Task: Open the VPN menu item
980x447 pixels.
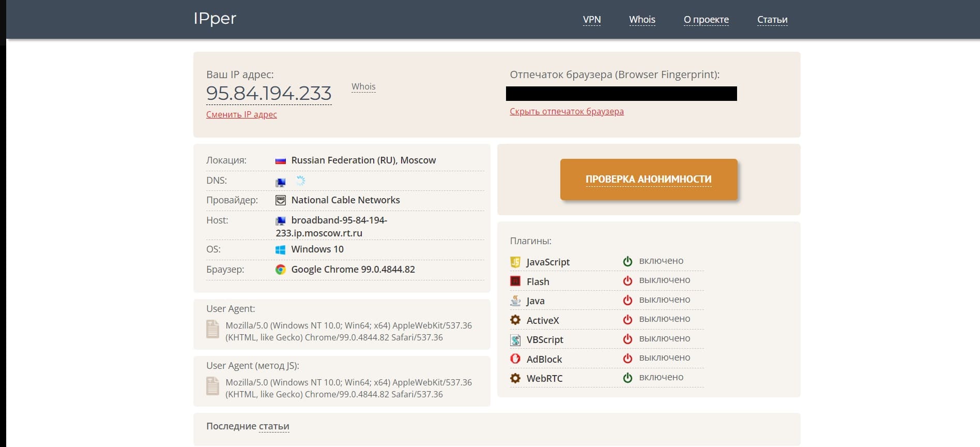Action: [x=591, y=20]
